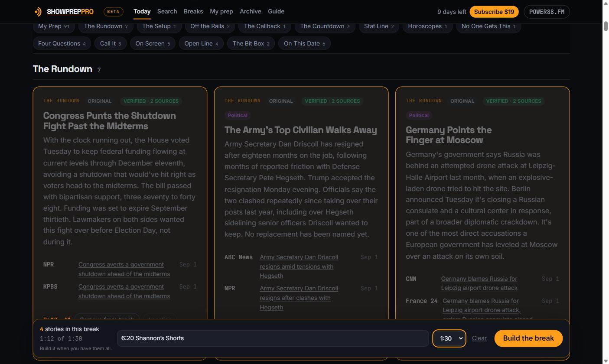The image size is (609, 364).
Task: Click the Congress Punts the Shutdown headline
Action: [x=110, y=121]
